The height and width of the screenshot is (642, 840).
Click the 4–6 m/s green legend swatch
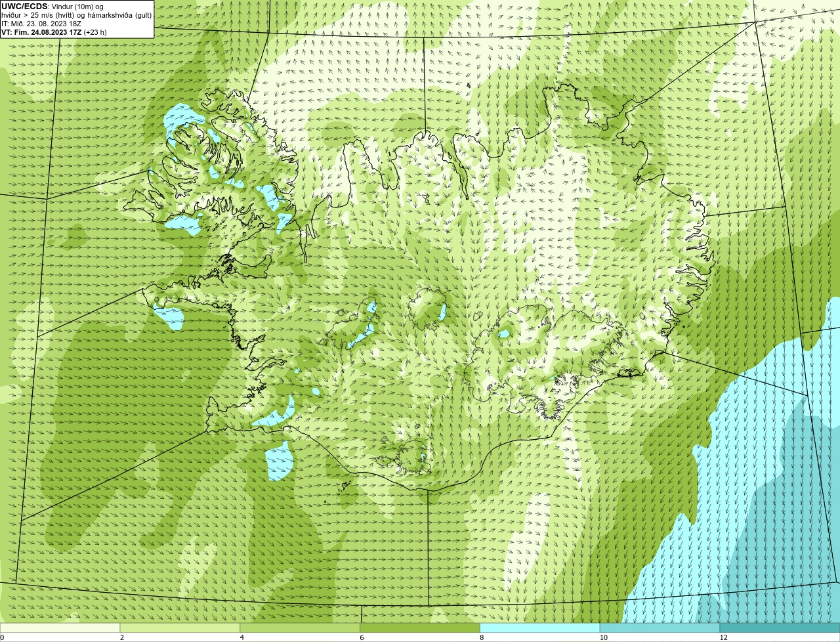300,628
